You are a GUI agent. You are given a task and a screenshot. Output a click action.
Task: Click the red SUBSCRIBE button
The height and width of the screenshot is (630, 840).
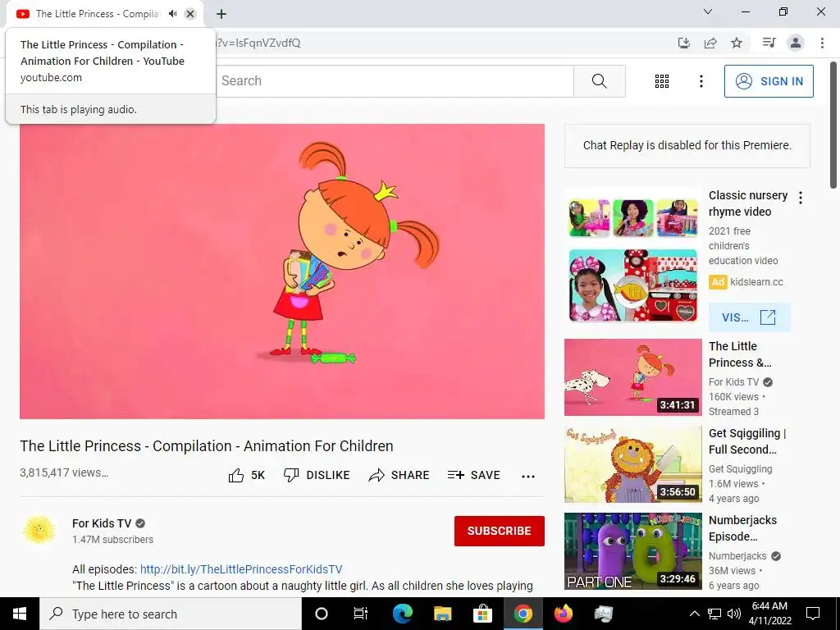coord(500,531)
